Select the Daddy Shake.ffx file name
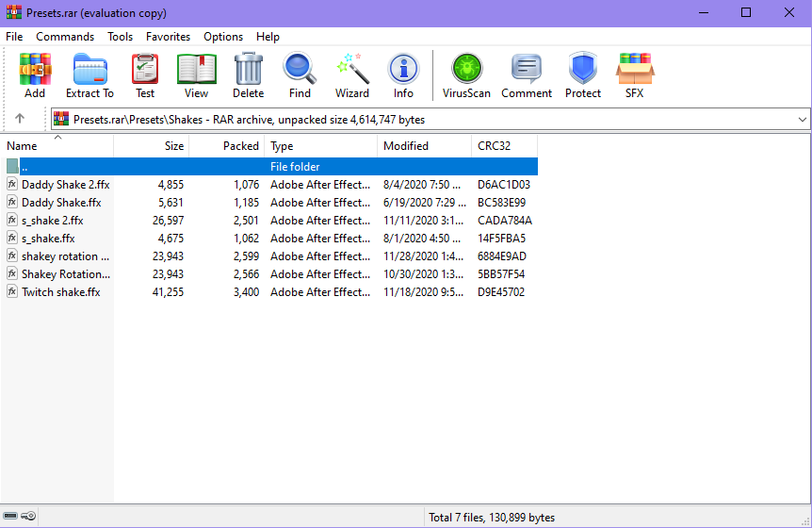Screen dimensions: 812x528 point(61,203)
